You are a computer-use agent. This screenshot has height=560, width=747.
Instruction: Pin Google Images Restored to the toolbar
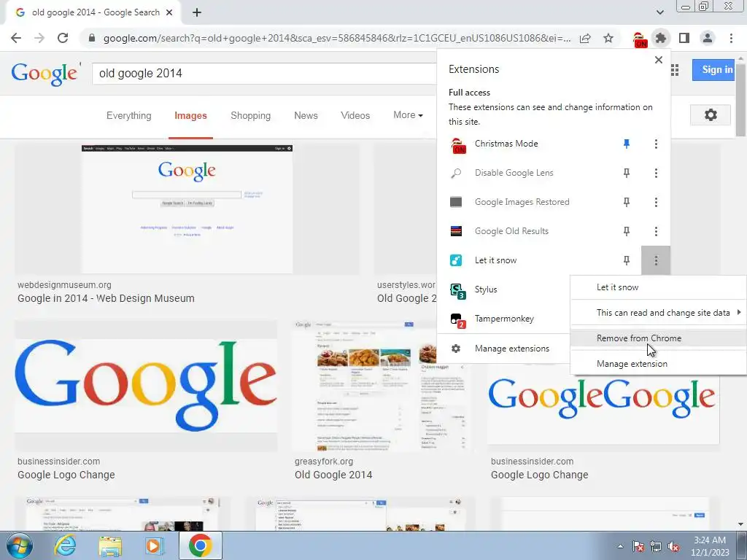(627, 202)
